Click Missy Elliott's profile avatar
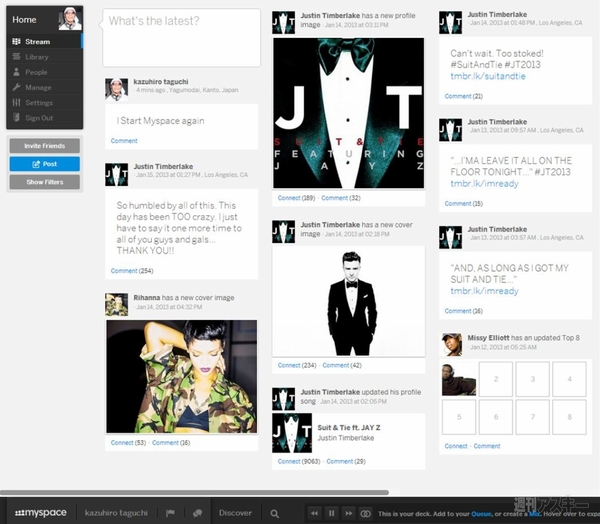The image size is (600, 524). pos(452,344)
